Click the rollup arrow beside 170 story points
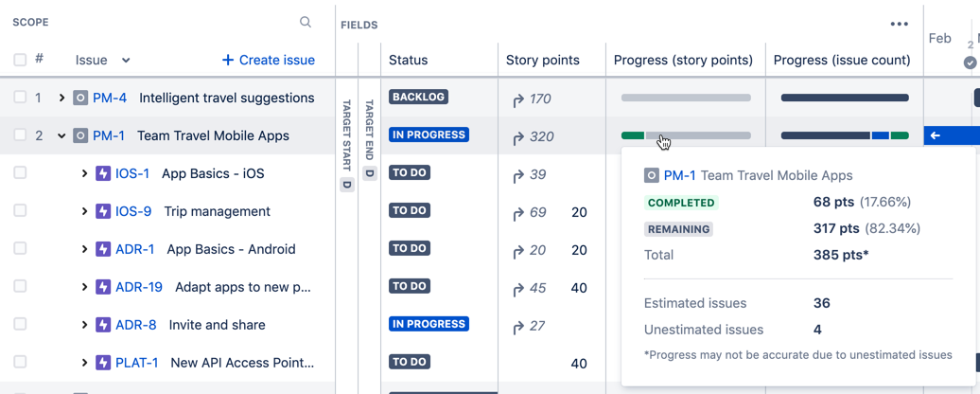 click(x=518, y=98)
